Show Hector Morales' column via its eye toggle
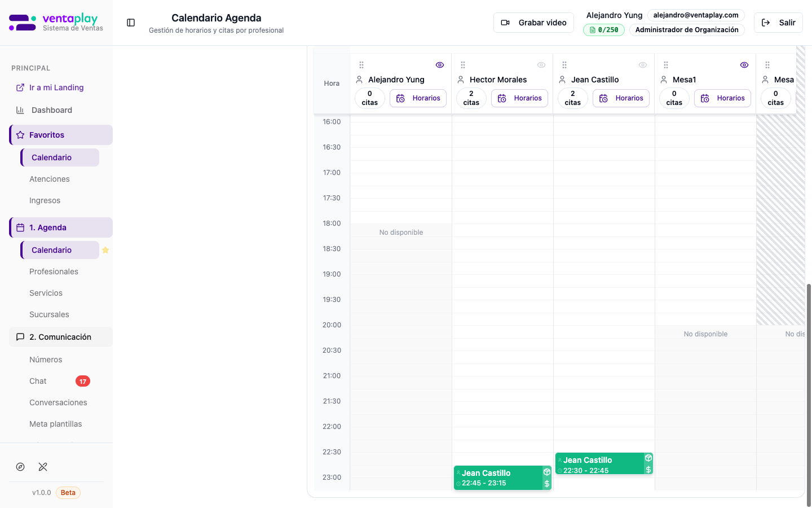Viewport: 812px width, 508px height. tap(541, 64)
